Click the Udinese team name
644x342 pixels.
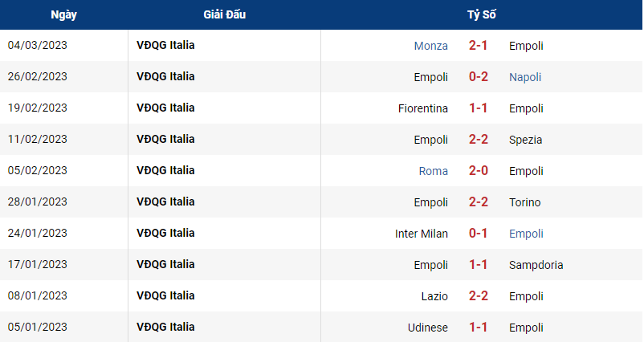coord(427,328)
